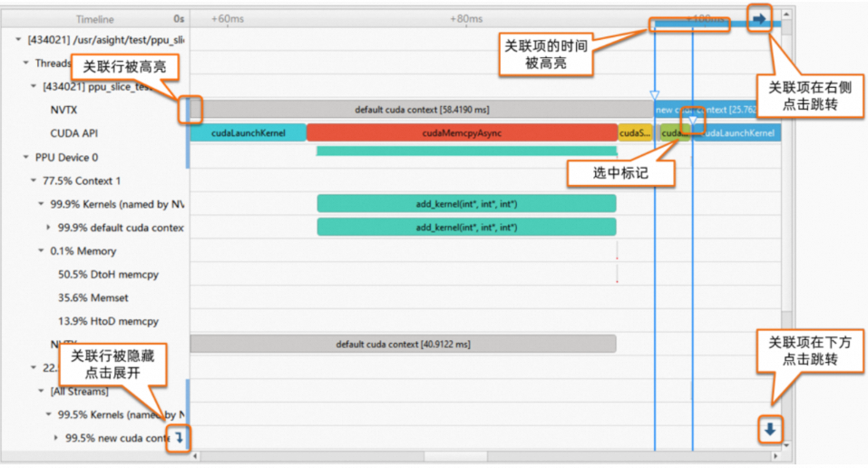This screenshot has width=868, height=468.
Task: Collapse the 99.5% Kernels (named by NVTX) node
Action: pyautogui.click(x=49, y=414)
